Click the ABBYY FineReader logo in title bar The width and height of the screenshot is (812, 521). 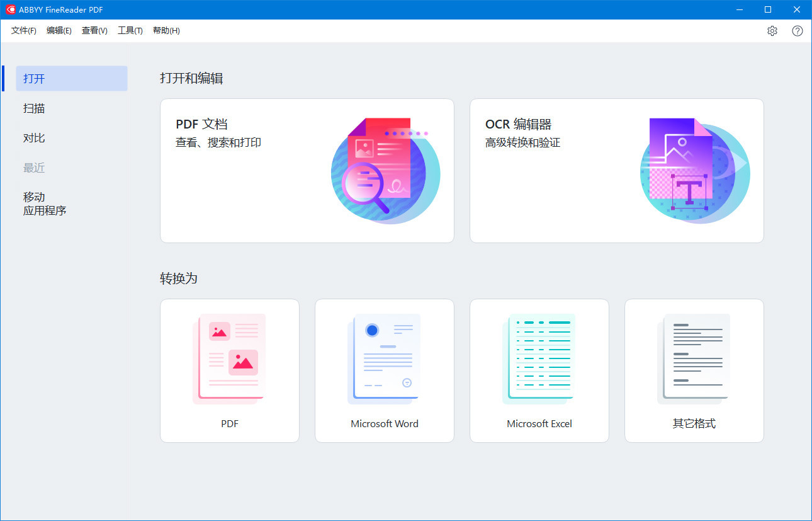pyautogui.click(x=10, y=9)
